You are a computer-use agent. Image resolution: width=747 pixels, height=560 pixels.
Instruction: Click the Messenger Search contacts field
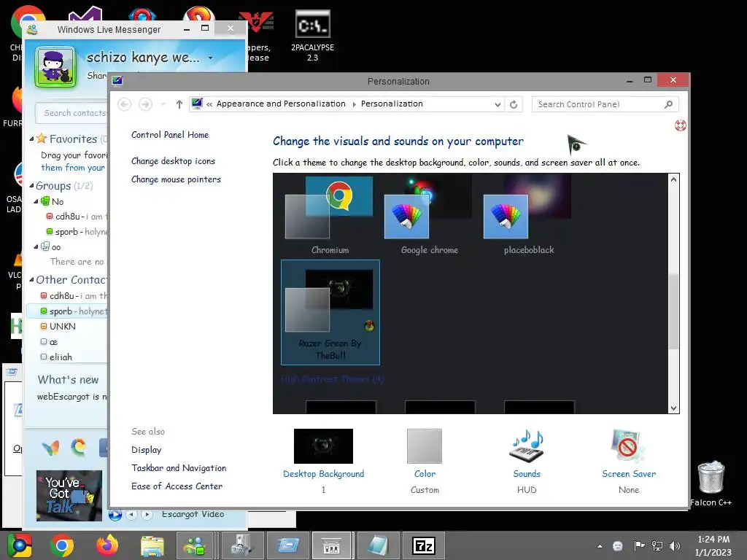pyautogui.click(x=71, y=113)
